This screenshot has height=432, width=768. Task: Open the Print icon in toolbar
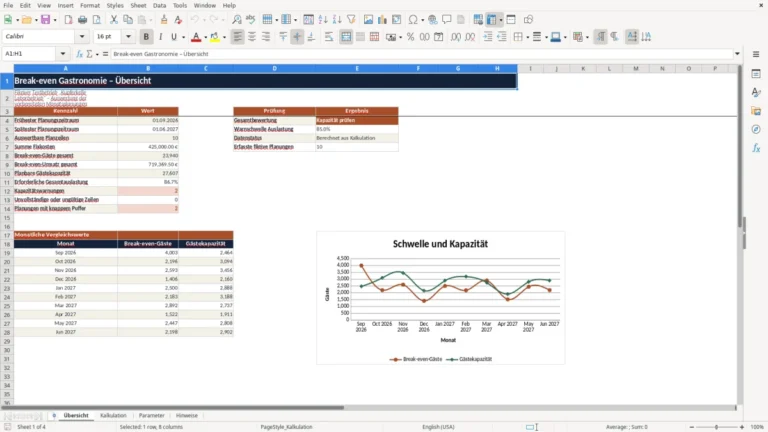coord(82,20)
